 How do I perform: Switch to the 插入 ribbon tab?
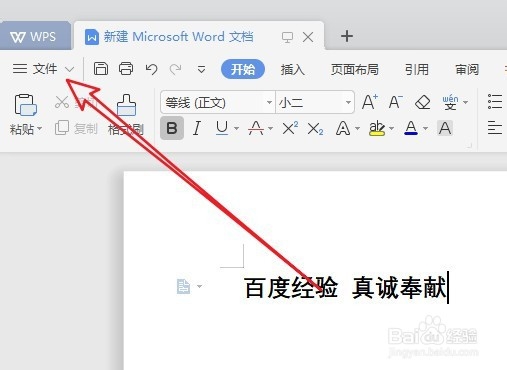coord(292,69)
